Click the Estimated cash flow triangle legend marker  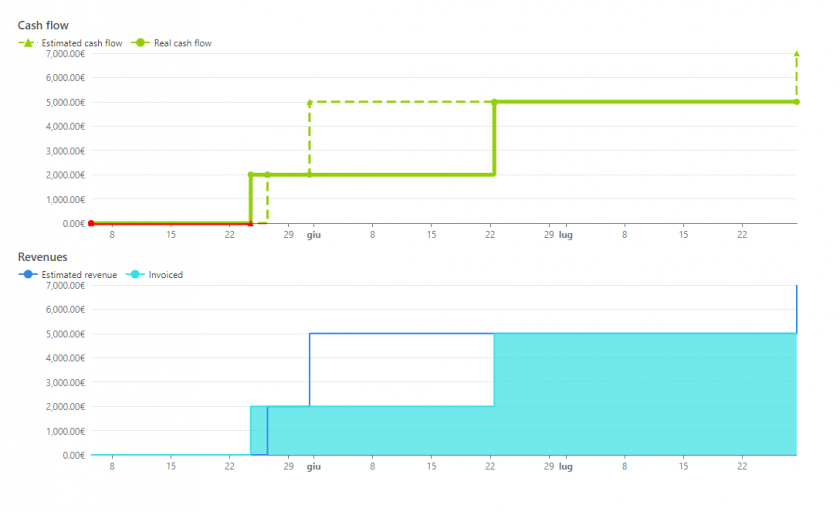pyautogui.click(x=28, y=43)
